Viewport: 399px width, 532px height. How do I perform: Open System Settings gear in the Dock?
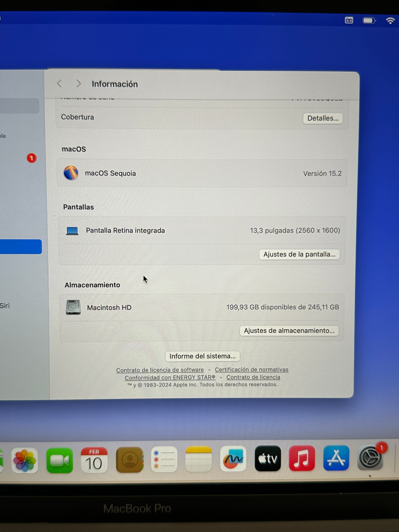click(x=370, y=457)
